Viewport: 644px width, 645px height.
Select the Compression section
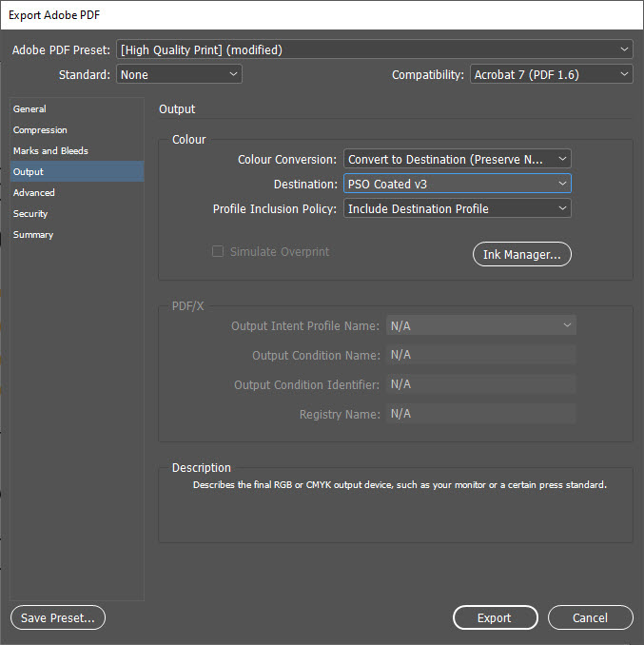(77, 130)
